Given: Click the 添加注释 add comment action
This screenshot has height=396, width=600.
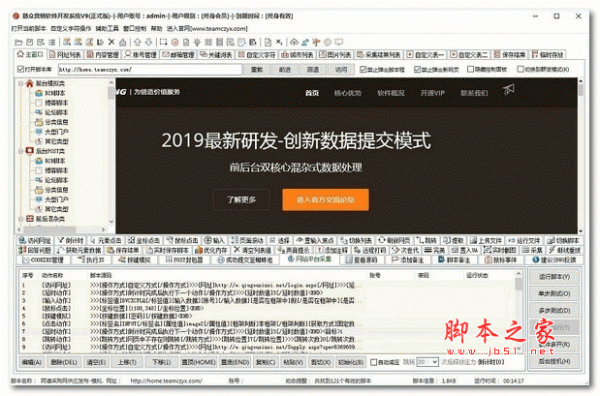Looking at the screenshot, I should click(x=332, y=250).
